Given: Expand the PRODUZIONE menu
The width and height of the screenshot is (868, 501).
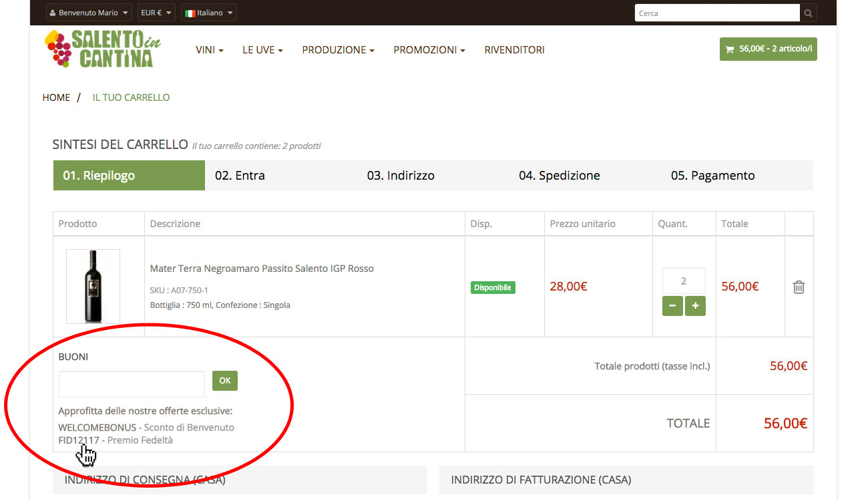Looking at the screenshot, I should tap(338, 50).
